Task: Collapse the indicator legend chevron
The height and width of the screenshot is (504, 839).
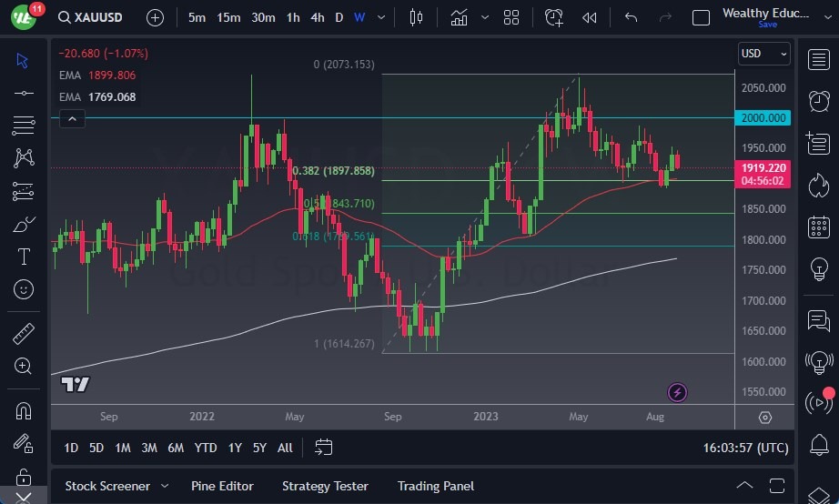Action: pos(72,117)
